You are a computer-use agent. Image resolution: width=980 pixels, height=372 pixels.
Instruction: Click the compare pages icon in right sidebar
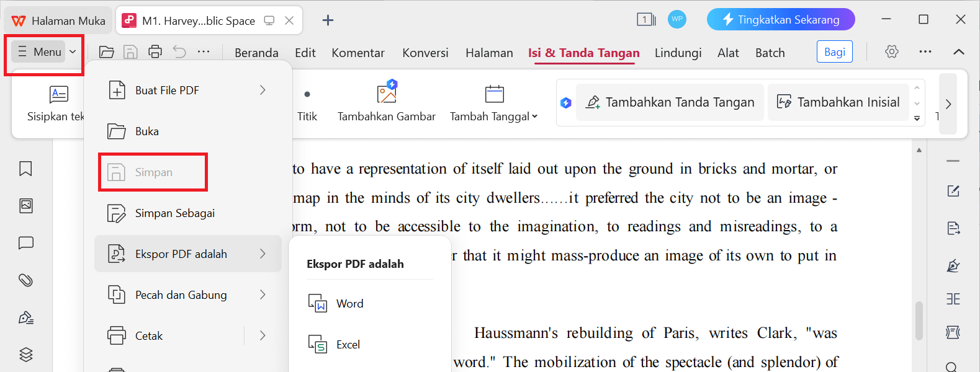(953, 299)
